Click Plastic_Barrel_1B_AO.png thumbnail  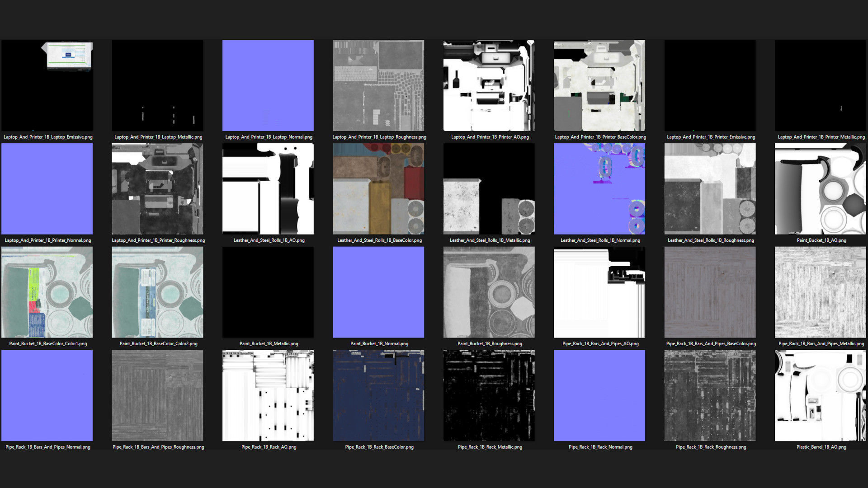[821, 395]
